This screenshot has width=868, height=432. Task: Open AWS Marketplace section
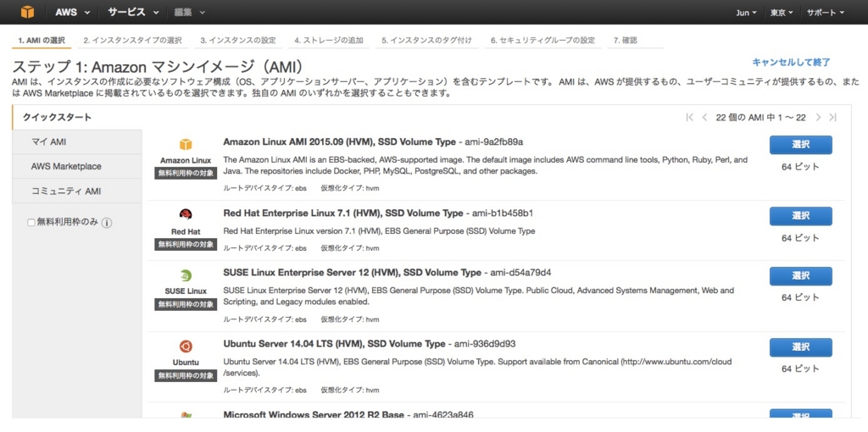tap(77, 167)
